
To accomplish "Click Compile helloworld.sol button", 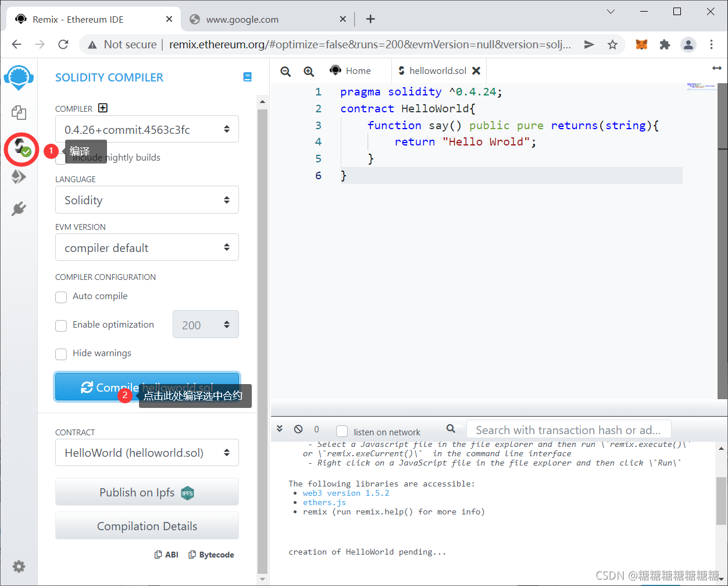I will (147, 387).
